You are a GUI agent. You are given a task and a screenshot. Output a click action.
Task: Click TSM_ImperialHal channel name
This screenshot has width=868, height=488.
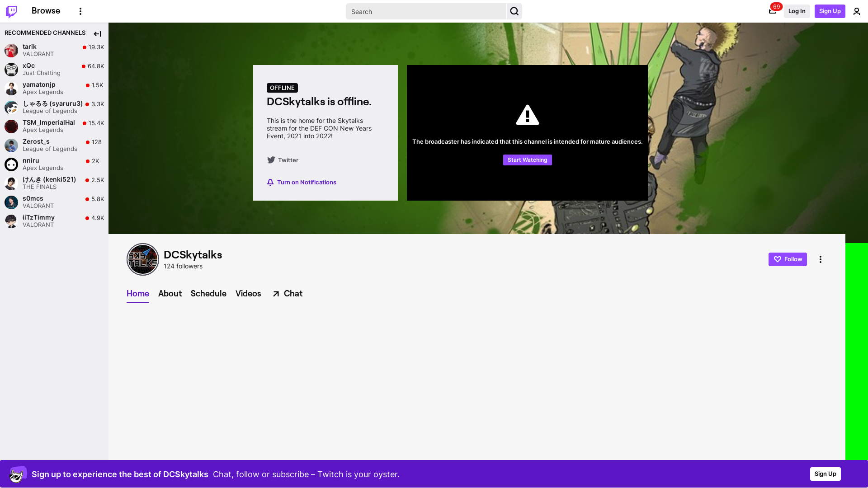pos(49,122)
